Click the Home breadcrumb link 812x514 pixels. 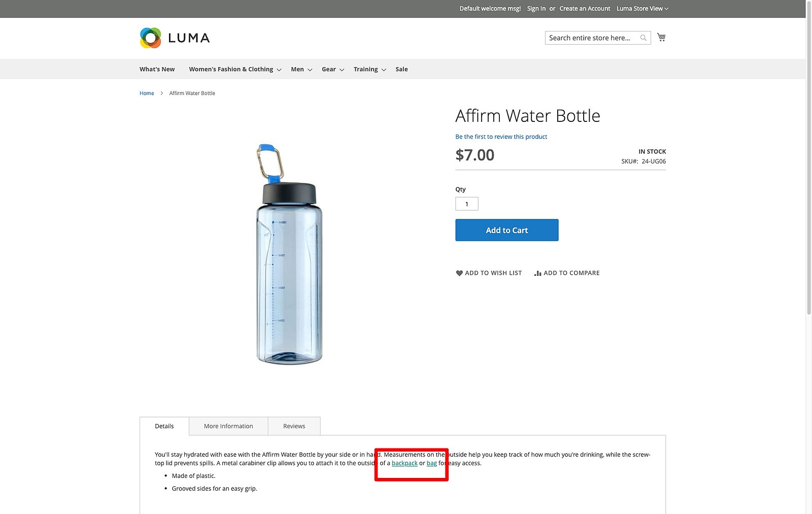click(147, 93)
